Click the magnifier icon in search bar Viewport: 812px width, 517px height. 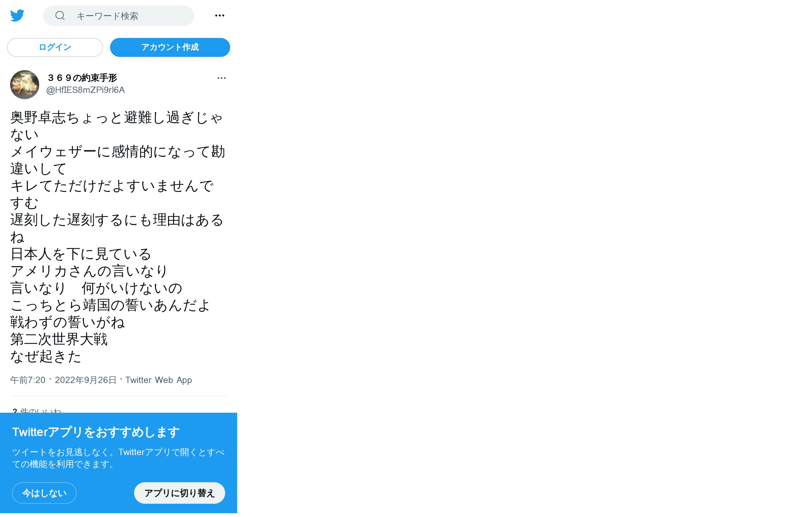[x=60, y=16]
